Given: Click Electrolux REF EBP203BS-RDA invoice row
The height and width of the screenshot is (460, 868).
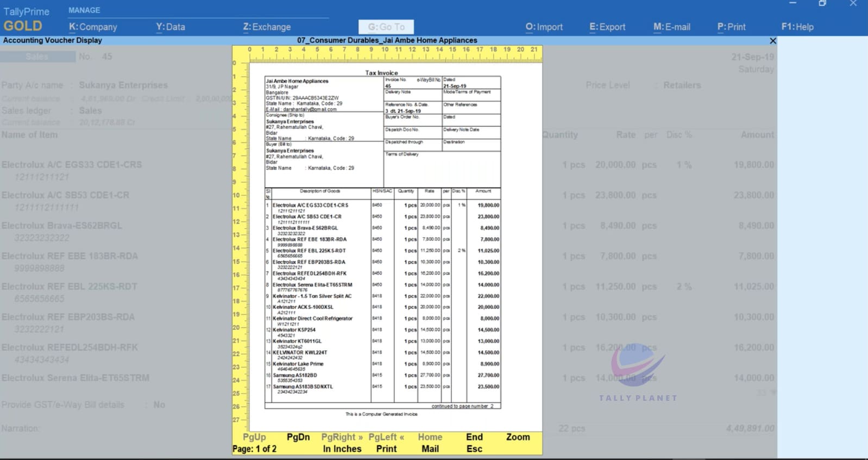Looking at the screenshot, I should tap(382, 264).
